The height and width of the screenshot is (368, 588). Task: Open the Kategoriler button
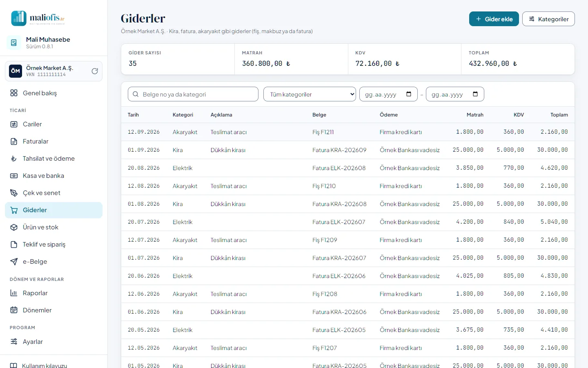(x=548, y=19)
